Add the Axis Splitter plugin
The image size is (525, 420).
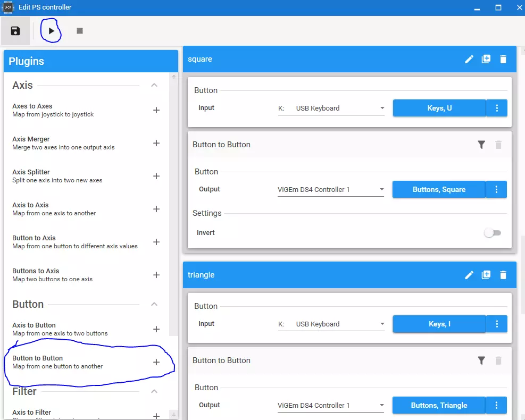coord(156,176)
